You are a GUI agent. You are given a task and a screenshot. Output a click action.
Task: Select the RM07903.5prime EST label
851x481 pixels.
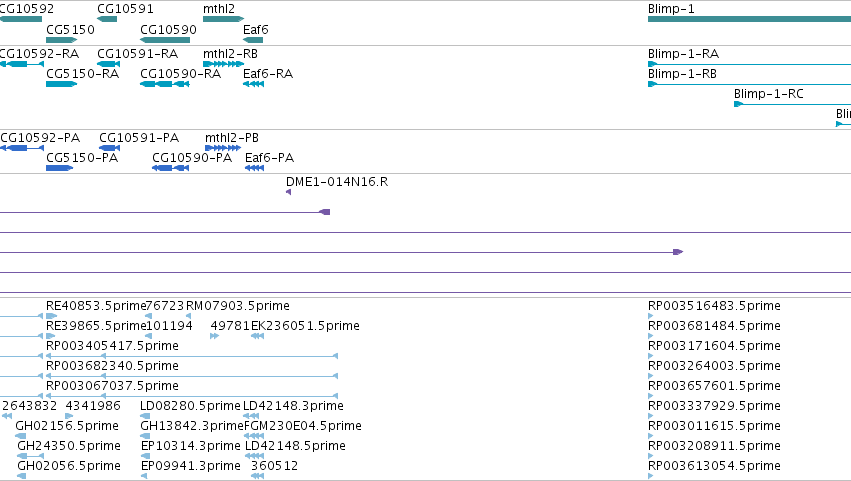[238, 306]
